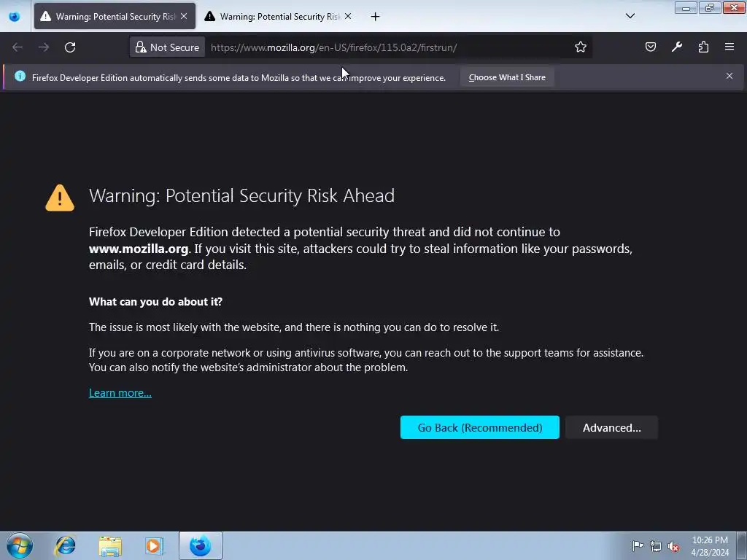Open Firefox View icon in tab bar
Viewport: 747px width, 560px height.
click(15, 17)
